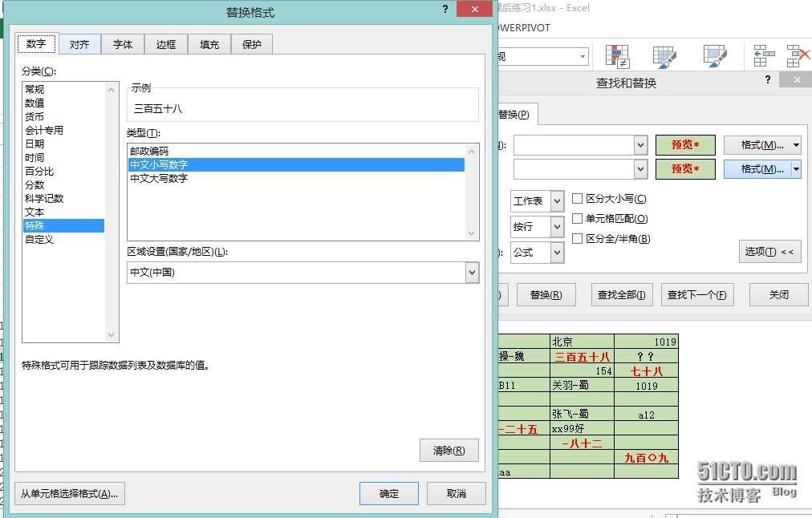Select 科学记数 in category list
The height and width of the screenshot is (518, 812).
[x=63, y=198]
